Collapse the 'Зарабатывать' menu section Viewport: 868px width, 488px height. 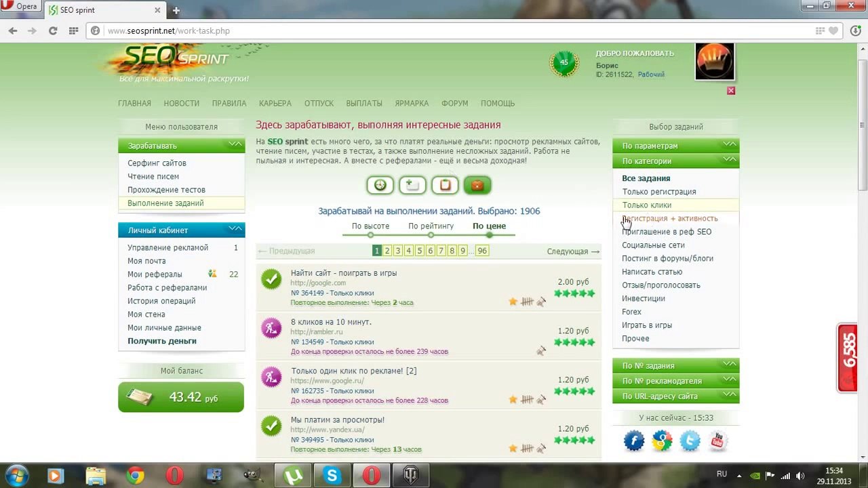click(181, 145)
